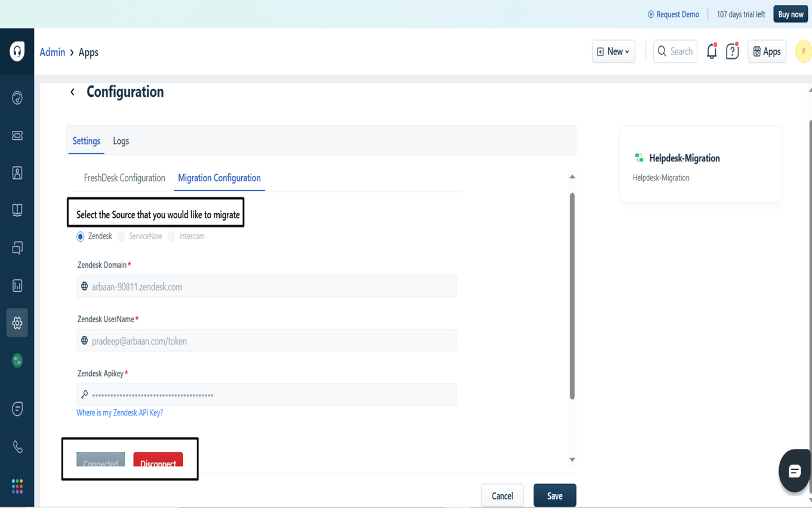Open the Admin gear icon in sidebar

click(x=17, y=323)
